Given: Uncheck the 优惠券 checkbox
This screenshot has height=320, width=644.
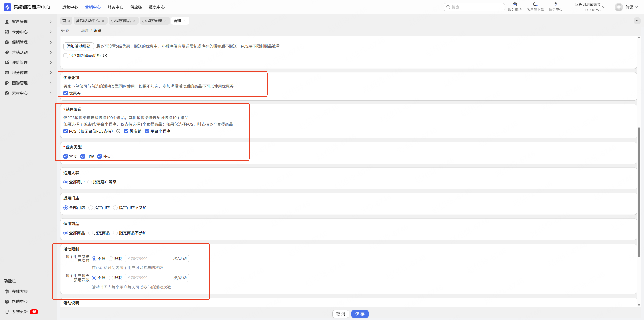Looking at the screenshot, I should pyautogui.click(x=66, y=93).
